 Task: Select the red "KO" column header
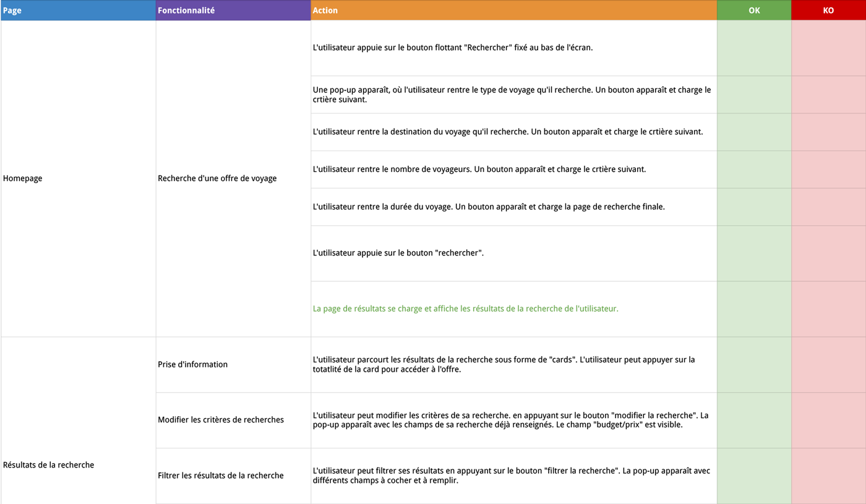(x=829, y=11)
